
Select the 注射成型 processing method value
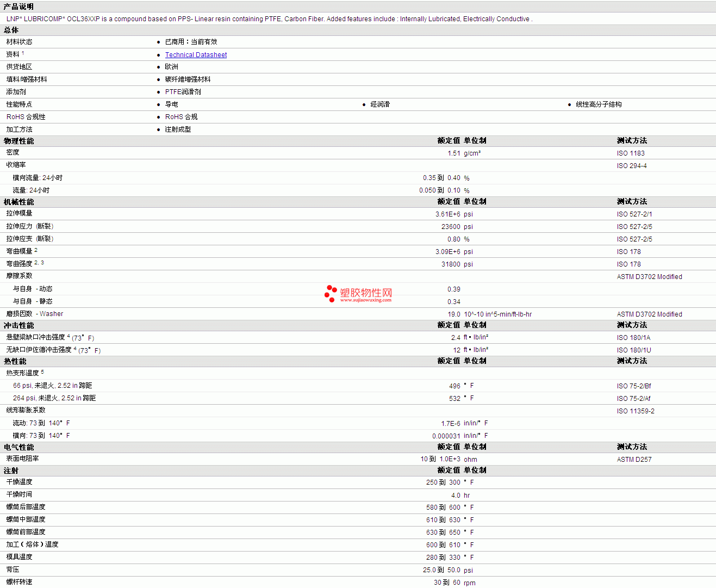pyautogui.click(x=178, y=129)
